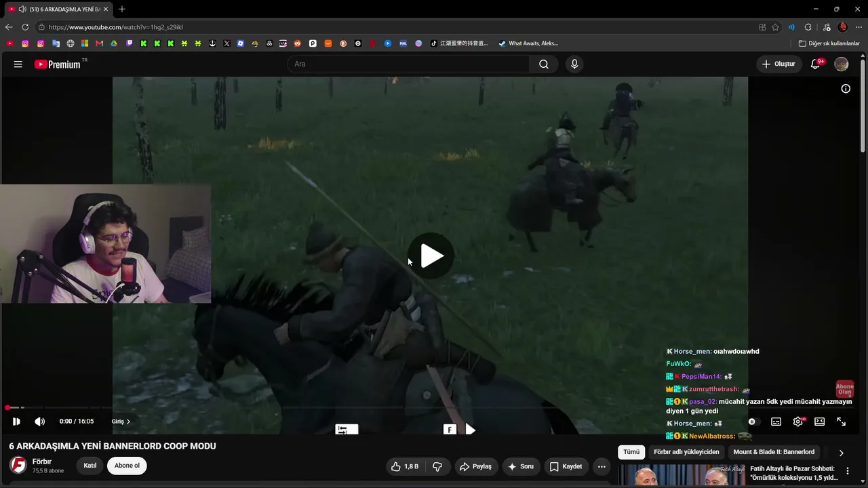
Task: Open the Fatih Altaylı recommended video thumbnail
Action: tap(682, 476)
